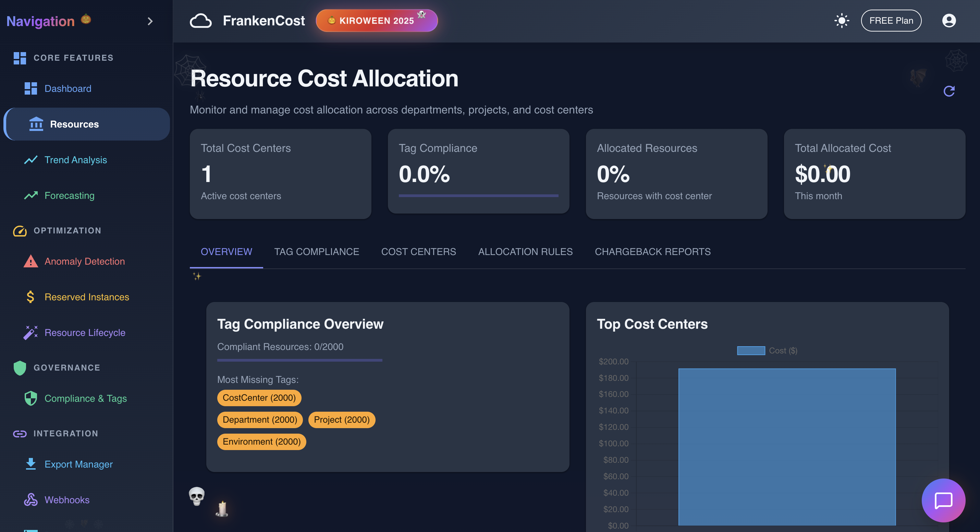The width and height of the screenshot is (980, 532).
Task: Click the FREE Plan button
Action: [891, 21]
